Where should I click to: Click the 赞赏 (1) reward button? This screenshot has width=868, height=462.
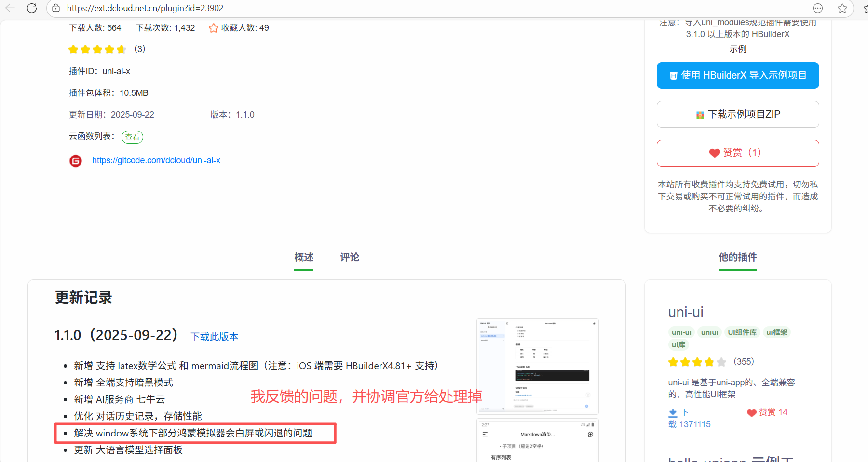point(737,153)
